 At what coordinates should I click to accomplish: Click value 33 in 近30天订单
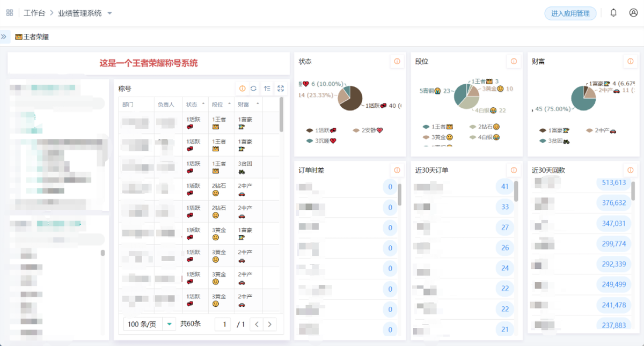click(504, 207)
